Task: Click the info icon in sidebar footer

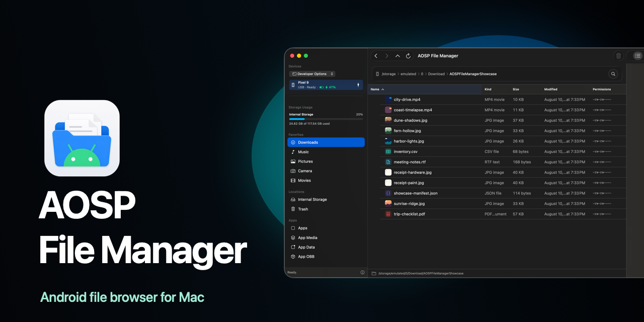Action: pos(362,272)
